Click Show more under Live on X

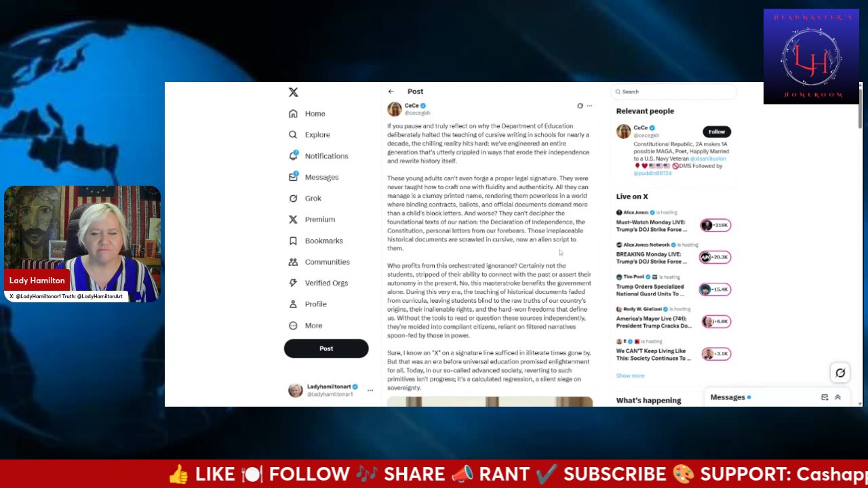(630, 375)
